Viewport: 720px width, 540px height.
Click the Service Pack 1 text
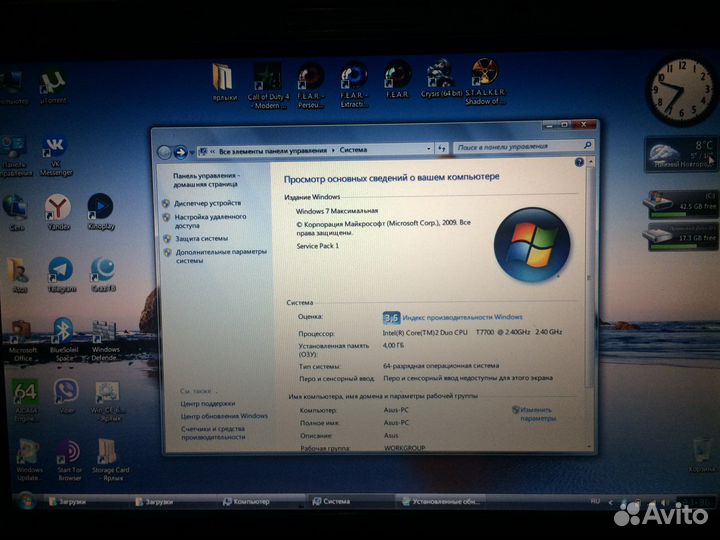pyautogui.click(x=317, y=246)
